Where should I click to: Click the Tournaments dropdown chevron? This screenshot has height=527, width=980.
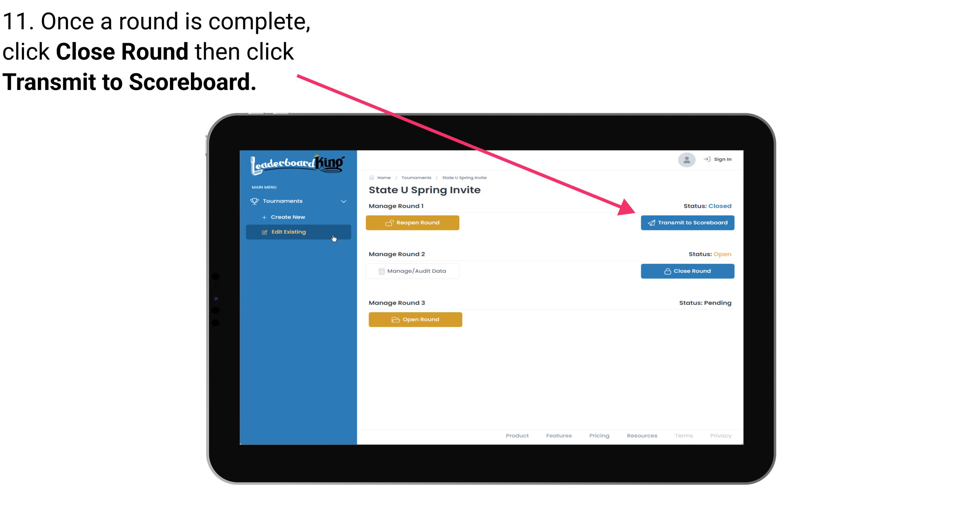click(x=344, y=201)
